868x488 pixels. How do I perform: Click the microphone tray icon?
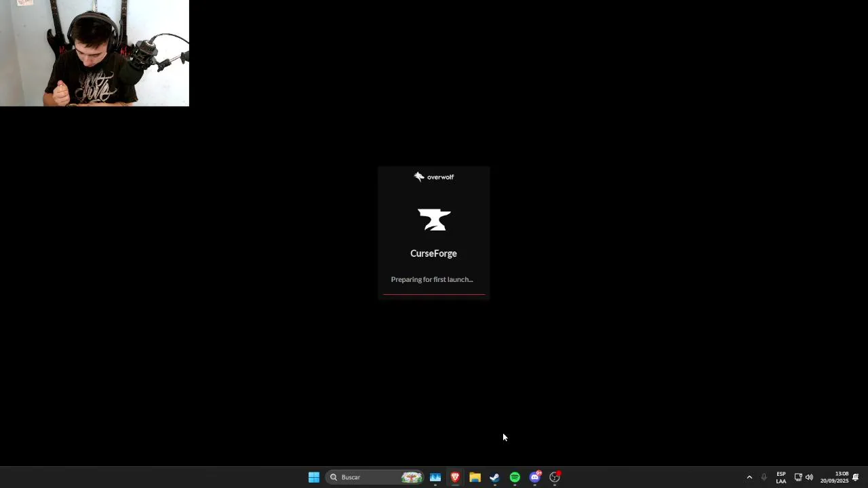point(764,477)
